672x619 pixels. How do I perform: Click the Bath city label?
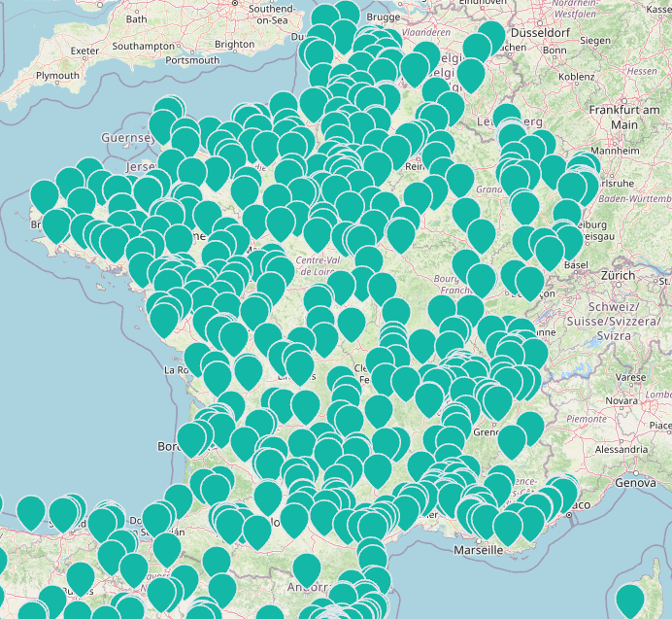pyautogui.click(x=136, y=19)
